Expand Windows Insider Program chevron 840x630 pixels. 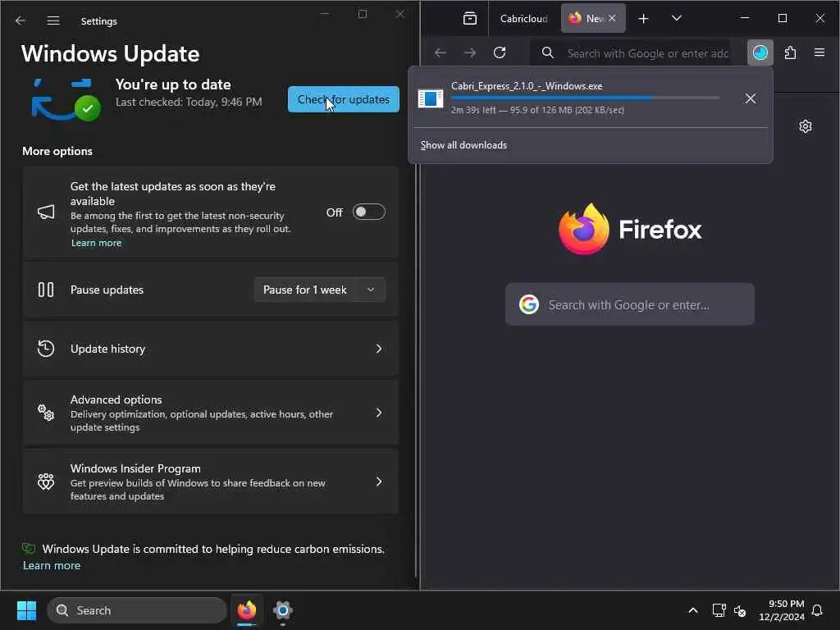tap(379, 482)
